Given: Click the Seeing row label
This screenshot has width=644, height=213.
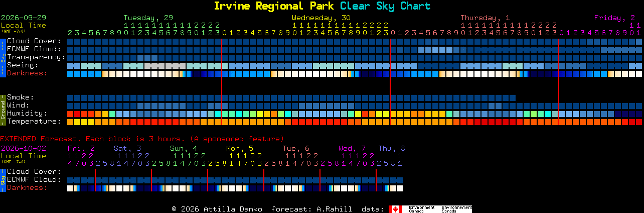Looking at the screenshot, I should point(23,65).
